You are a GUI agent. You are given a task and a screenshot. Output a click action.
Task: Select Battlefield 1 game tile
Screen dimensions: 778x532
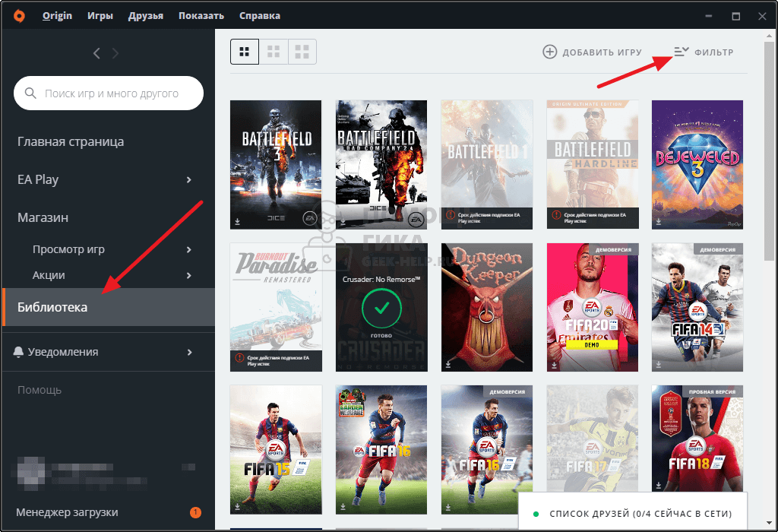click(487, 165)
